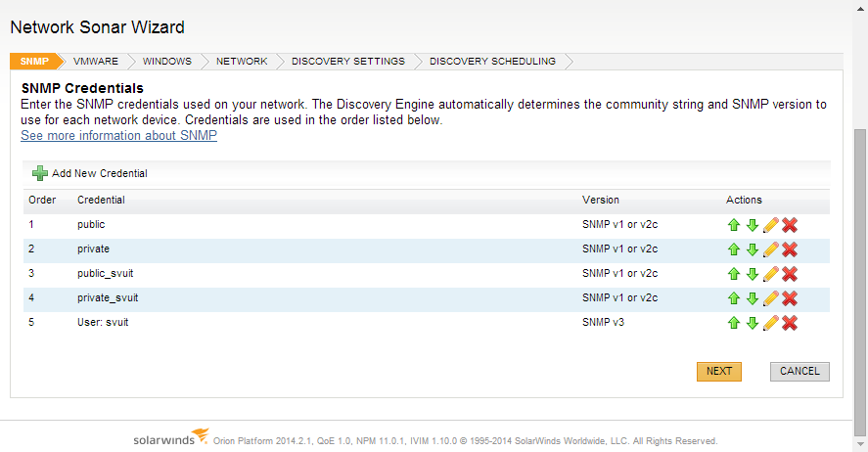Click the green plus Add New Credential icon

click(40, 173)
